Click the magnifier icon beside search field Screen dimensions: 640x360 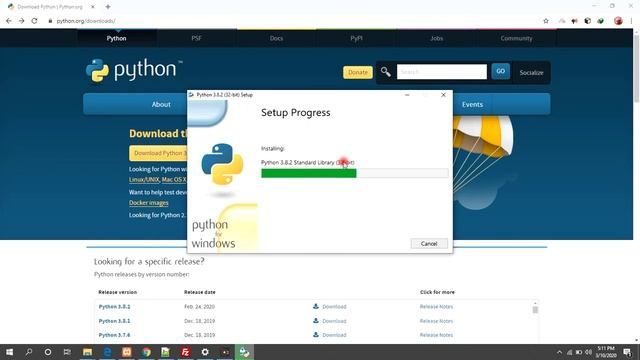[386, 72]
